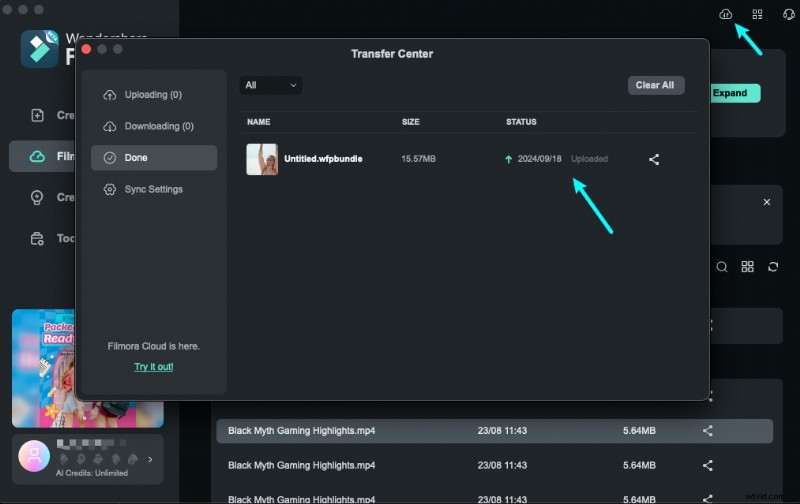Open the cloud transfer icon in top bar
Image resolution: width=800 pixels, height=504 pixels.
pos(726,14)
